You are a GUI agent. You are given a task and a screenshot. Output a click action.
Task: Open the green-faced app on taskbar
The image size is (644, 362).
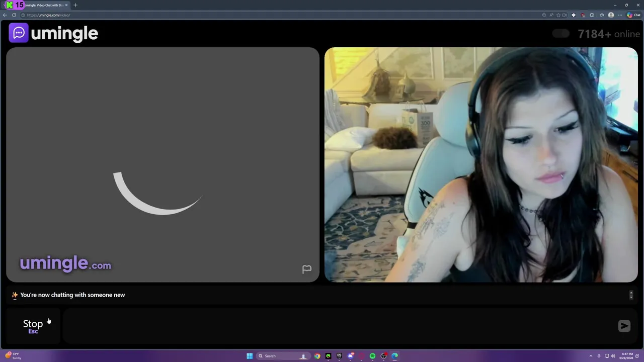pos(328,356)
